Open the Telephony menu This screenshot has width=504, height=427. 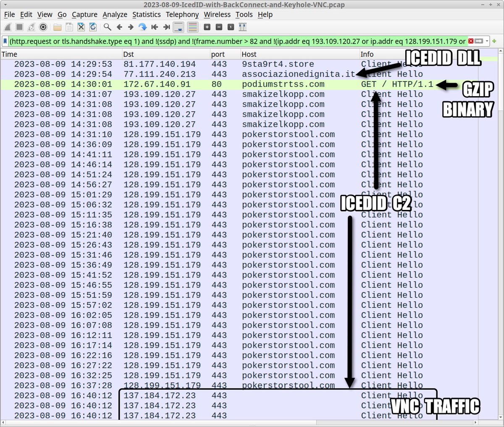point(182,14)
